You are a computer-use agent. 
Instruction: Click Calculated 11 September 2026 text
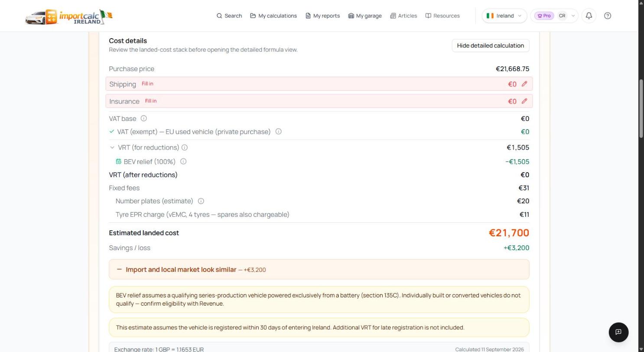[489, 349]
